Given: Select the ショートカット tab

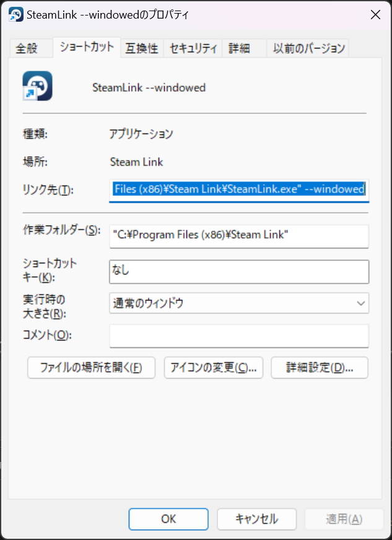Looking at the screenshot, I should (87, 47).
